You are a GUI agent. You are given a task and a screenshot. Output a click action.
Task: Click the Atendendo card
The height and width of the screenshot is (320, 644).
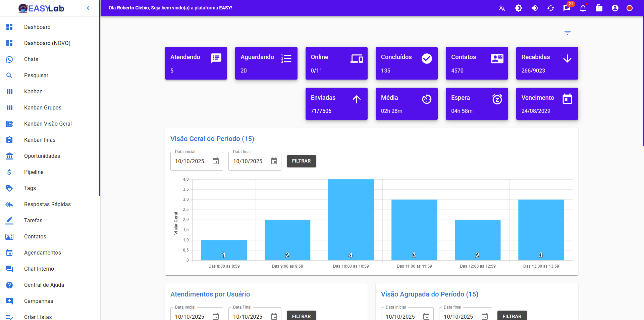196,63
